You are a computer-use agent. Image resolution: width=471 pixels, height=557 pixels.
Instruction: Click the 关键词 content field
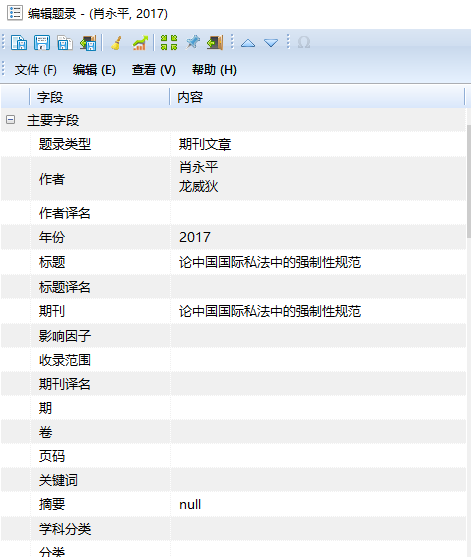coord(318,480)
